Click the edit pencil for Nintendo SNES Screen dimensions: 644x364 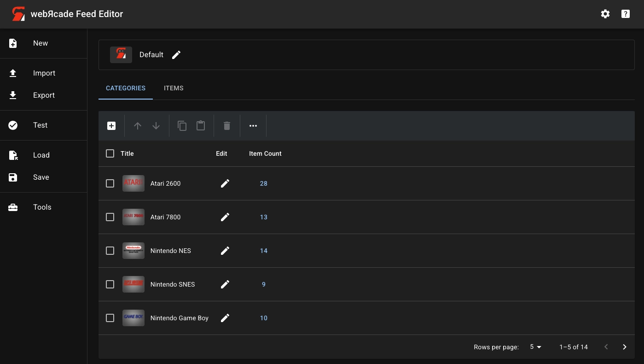225,284
